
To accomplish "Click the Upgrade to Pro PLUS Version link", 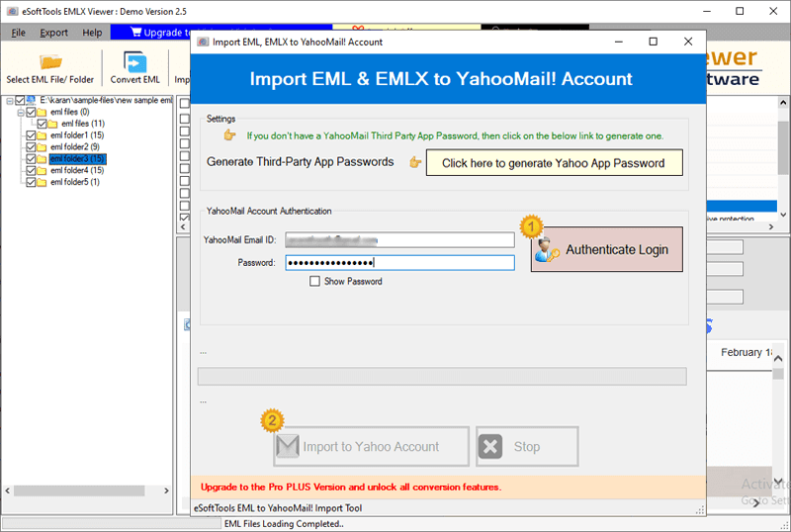I will [x=351, y=488].
